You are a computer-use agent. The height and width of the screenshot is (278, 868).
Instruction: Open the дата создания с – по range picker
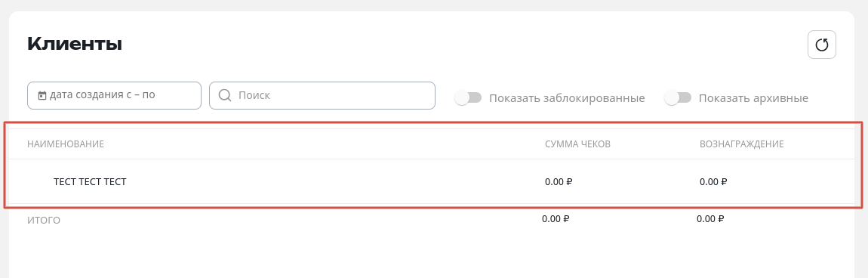(114, 95)
